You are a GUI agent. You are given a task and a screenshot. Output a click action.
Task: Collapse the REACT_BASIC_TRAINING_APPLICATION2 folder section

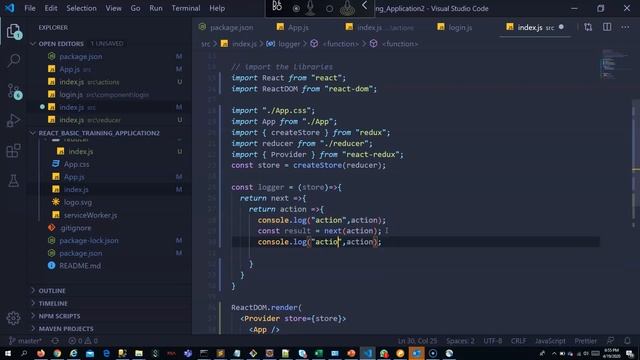click(x=99, y=133)
